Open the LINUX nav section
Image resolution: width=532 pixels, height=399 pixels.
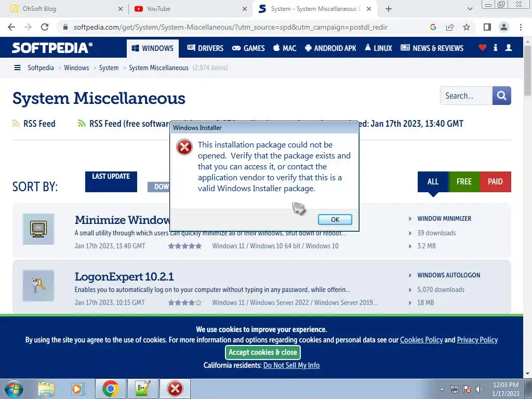[x=378, y=48]
